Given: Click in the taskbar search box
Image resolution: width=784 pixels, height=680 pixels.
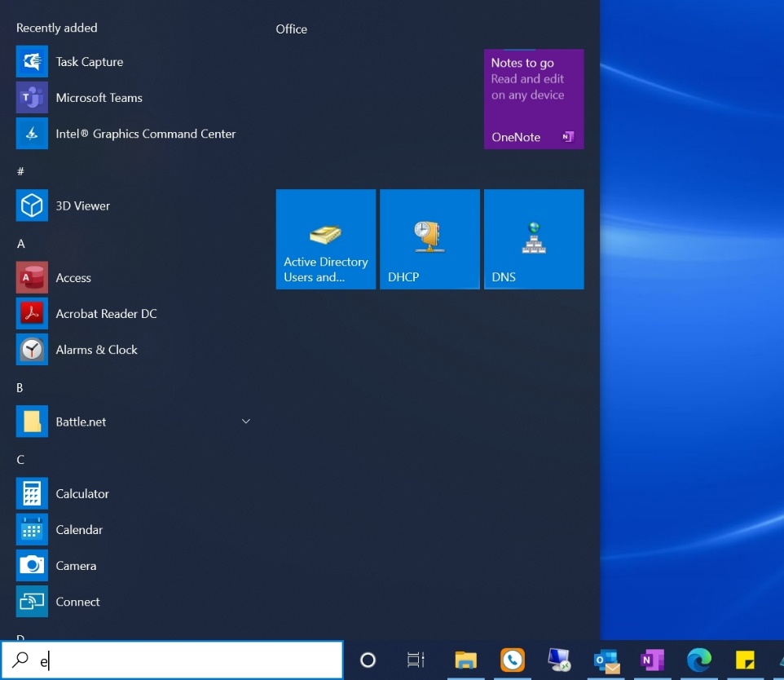Looking at the screenshot, I should (172, 660).
